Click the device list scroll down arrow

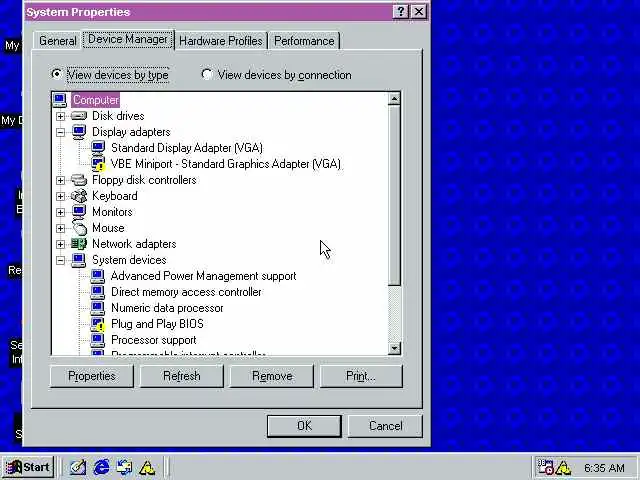click(394, 348)
